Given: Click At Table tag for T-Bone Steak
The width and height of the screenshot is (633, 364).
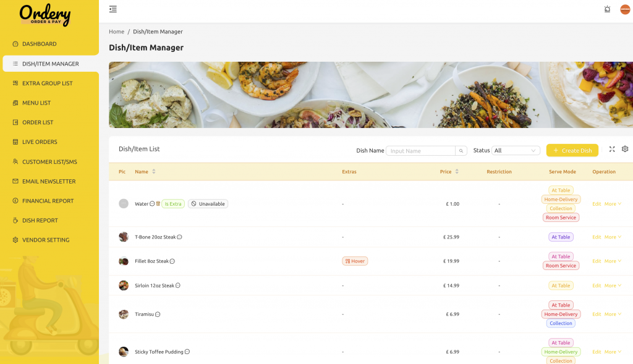Looking at the screenshot, I should click(x=561, y=237).
